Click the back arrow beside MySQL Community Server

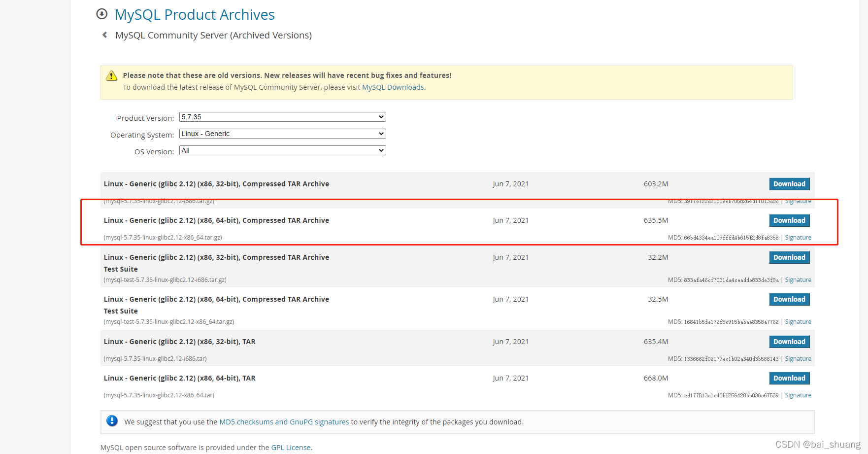[x=104, y=35]
